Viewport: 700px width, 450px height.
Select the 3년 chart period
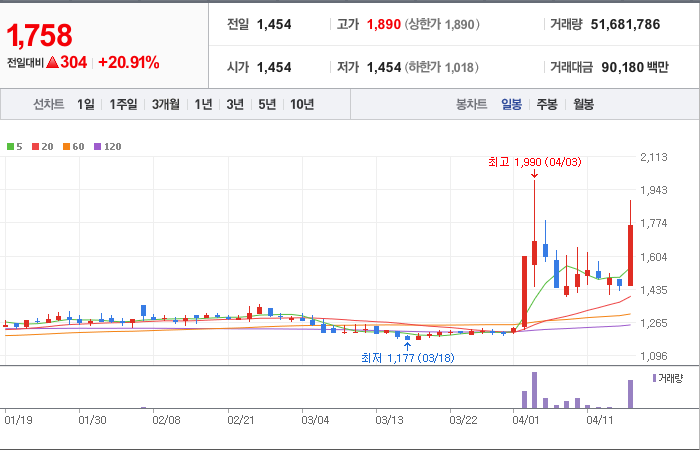[235, 104]
